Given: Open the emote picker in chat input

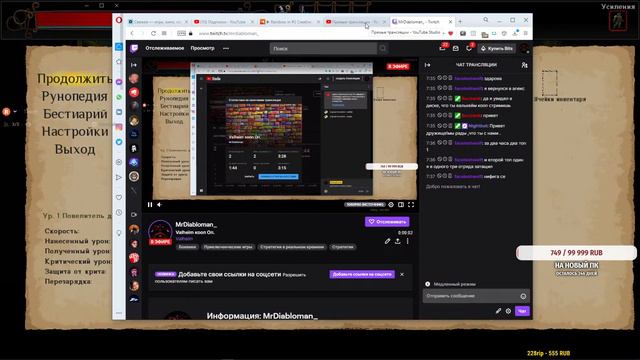Looking at the screenshot, I should 523,296.
